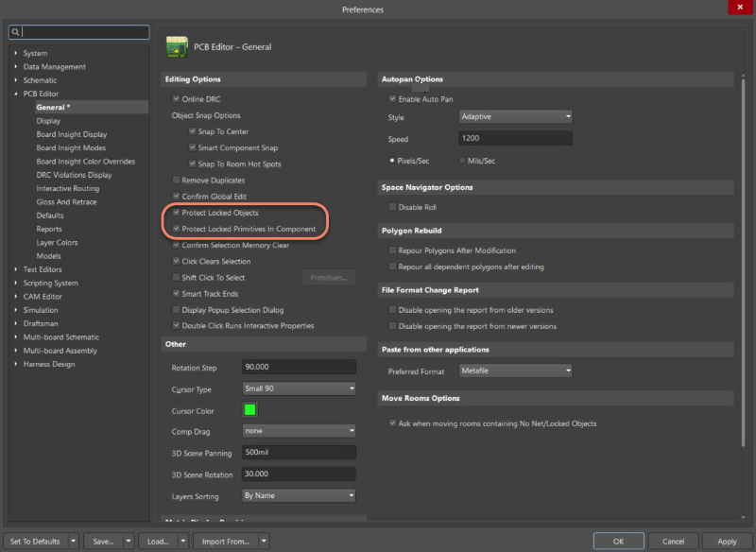The image size is (756, 552).
Task: Click the Cancel button
Action: click(x=673, y=541)
